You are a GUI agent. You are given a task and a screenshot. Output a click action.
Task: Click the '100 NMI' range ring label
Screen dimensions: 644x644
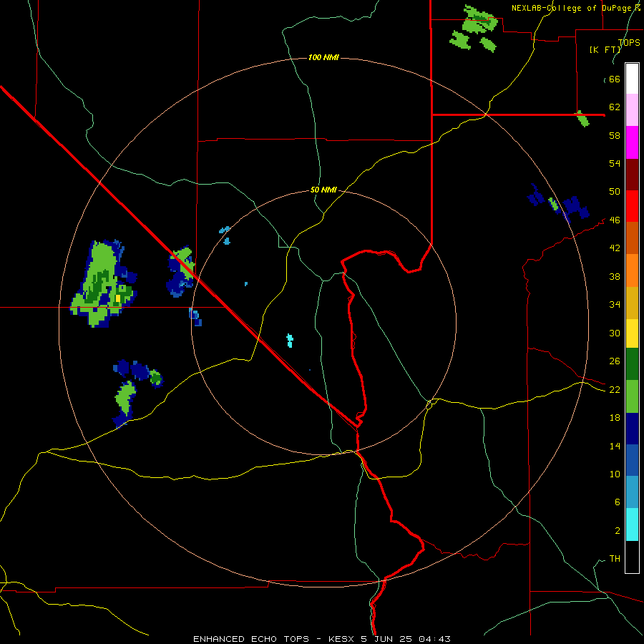click(323, 57)
